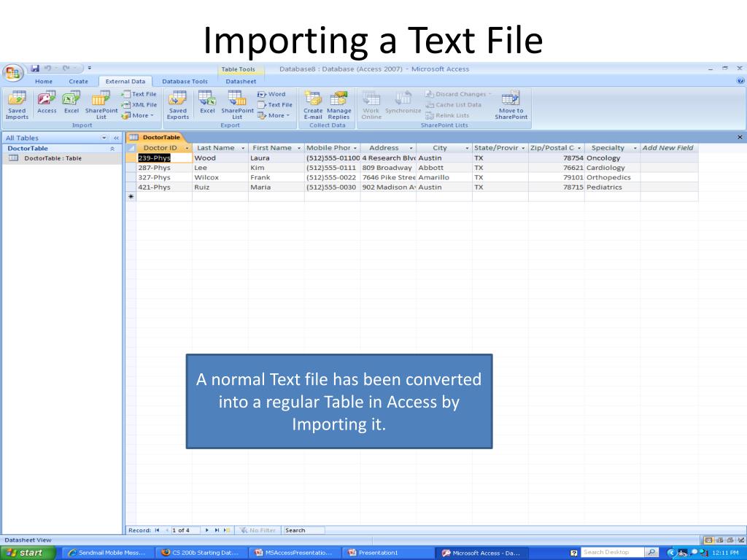Open Specialty column dropdown arrow
Image resolution: width=747 pixels, height=560 pixels.
pyautogui.click(x=635, y=148)
